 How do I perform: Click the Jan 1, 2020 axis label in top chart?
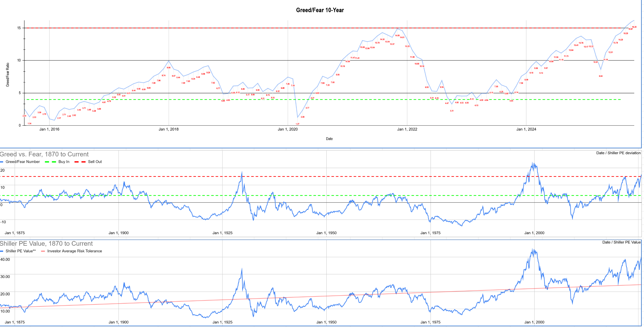point(288,129)
